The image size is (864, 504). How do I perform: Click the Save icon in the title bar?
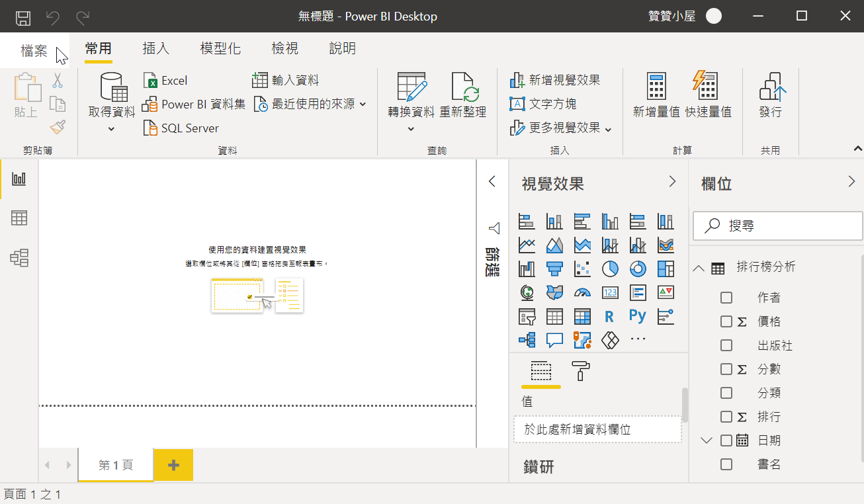click(x=23, y=17)
